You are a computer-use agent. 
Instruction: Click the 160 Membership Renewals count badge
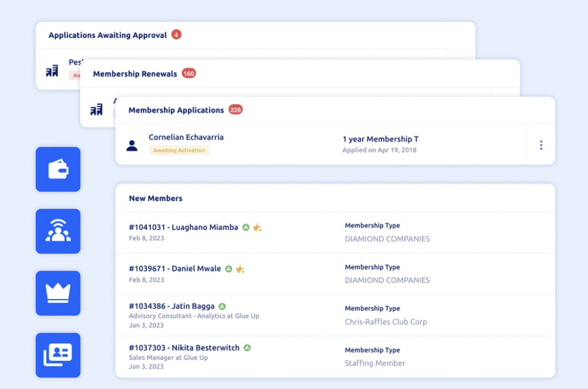[189, 73]
